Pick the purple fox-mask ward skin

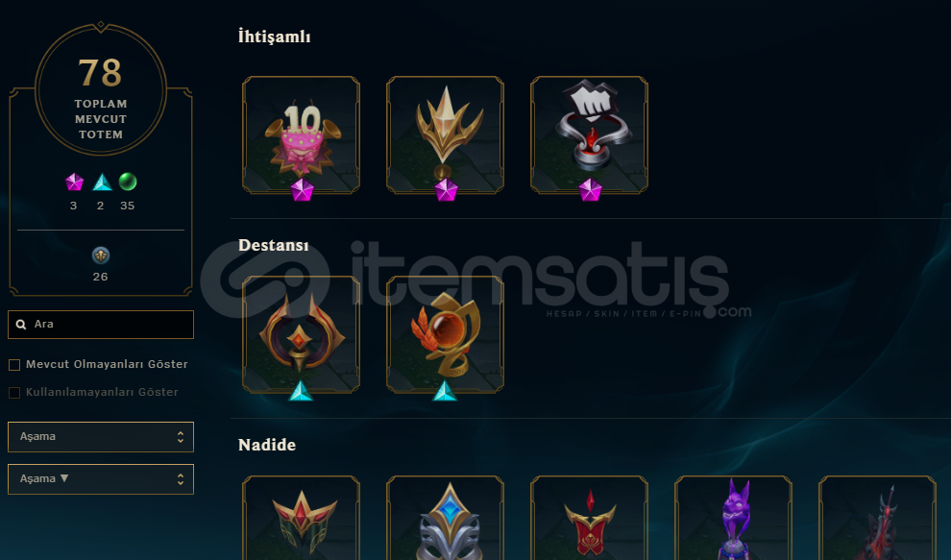[733, 518]
